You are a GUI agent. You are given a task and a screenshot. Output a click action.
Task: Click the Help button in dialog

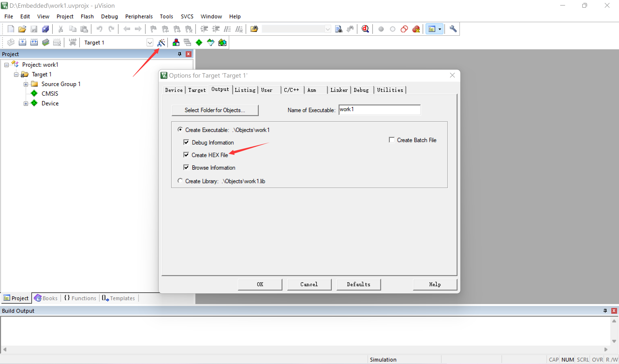click(x=435, y=284)
